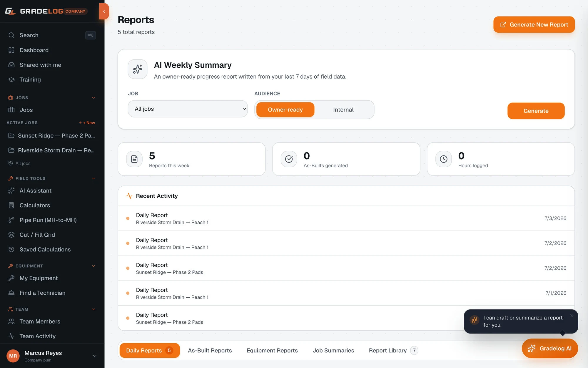
Task: Click the Report Library count badge 7
Action: [x=414, y=351]
